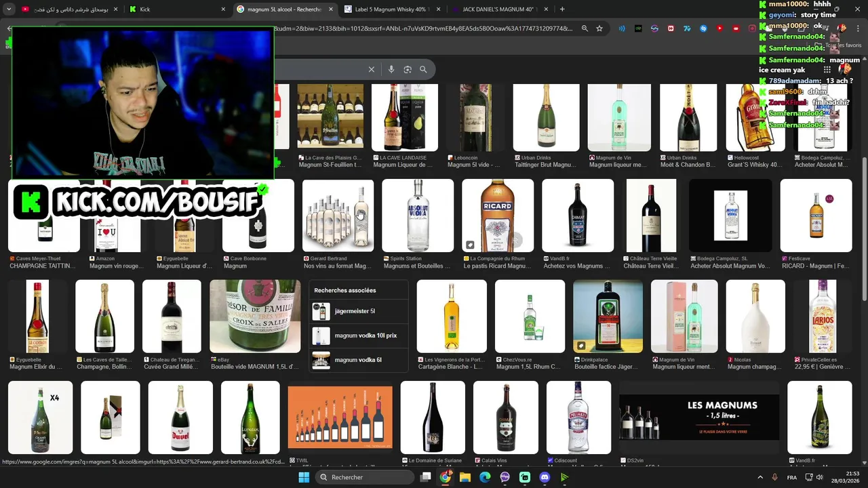Screen dimensions: 868x488
Task: Open Task View on the taskbar
Action: coord(425,477)
